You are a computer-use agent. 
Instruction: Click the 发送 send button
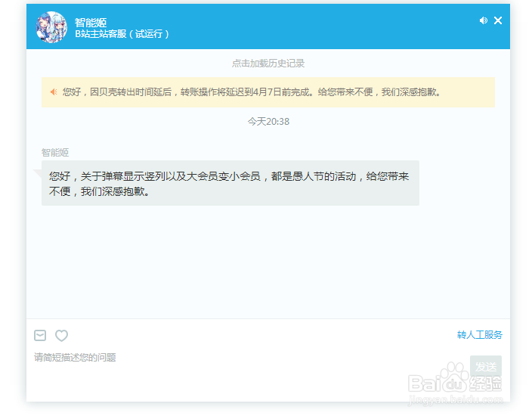(485, 366)
